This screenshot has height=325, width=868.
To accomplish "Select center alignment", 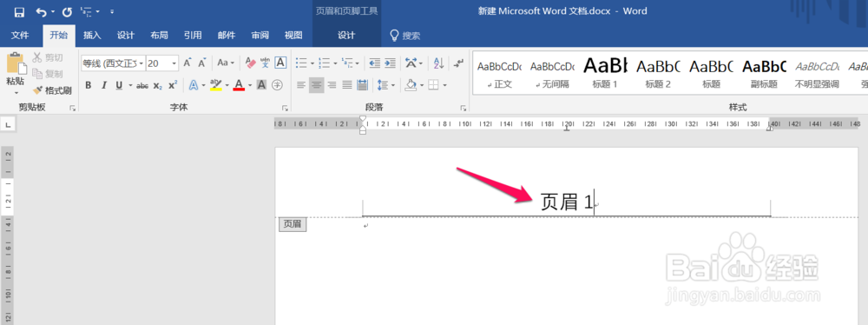I will 317,85.
